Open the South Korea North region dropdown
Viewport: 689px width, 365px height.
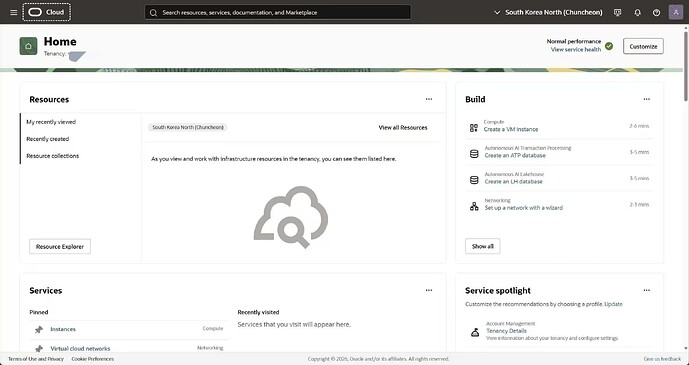pos(548,12)
